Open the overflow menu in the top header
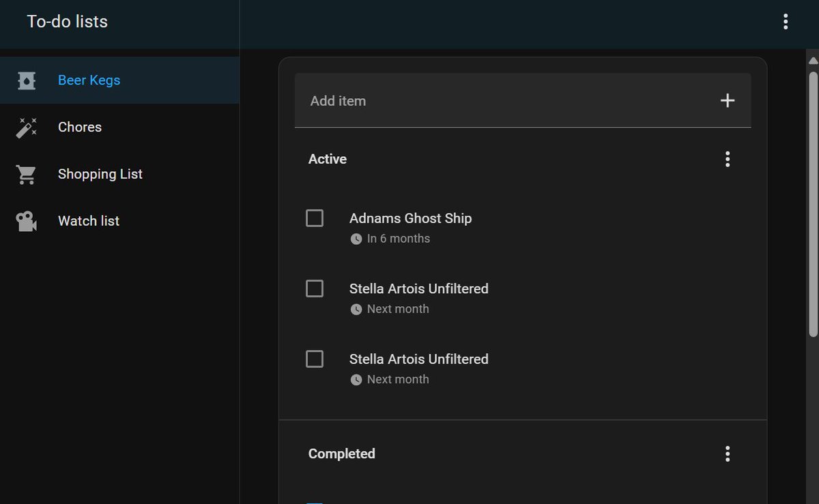 786,22
